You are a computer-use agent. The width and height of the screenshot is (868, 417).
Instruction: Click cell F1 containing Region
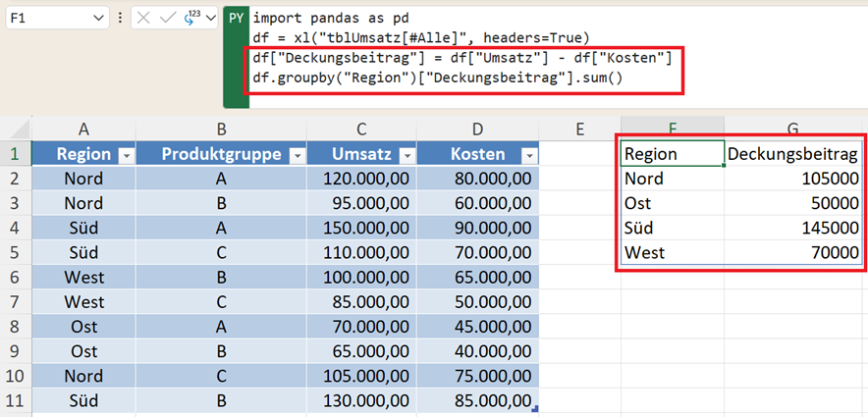(x=672, y=154)
